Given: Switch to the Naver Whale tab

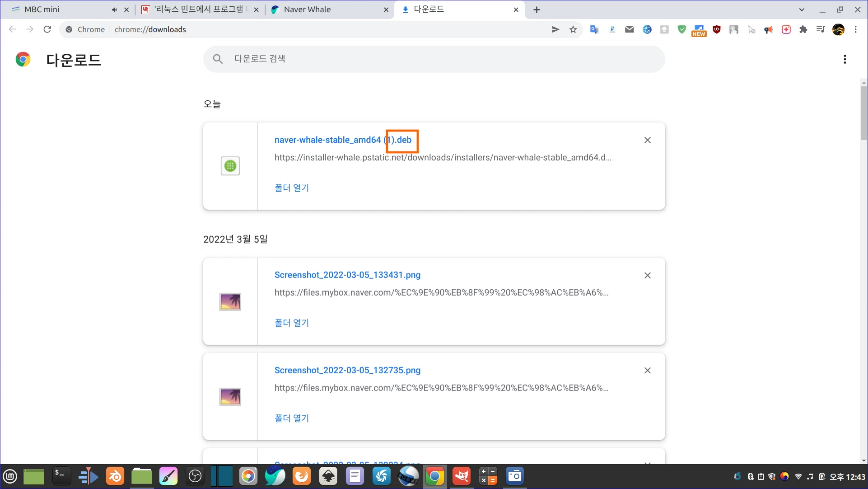Looking at the screenshot, I should (x=316, y=9).
